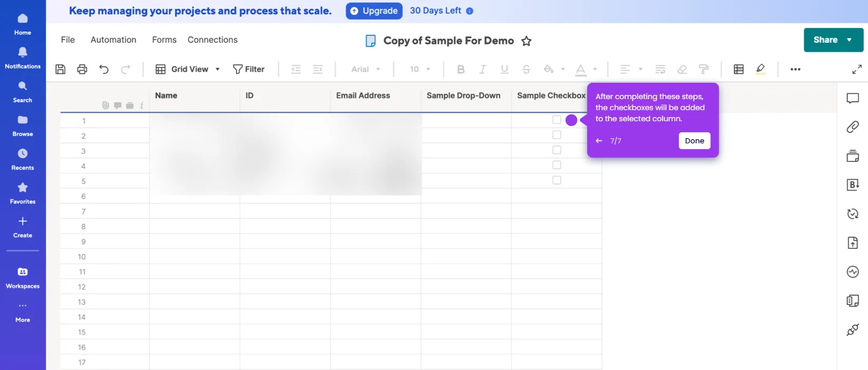This screenshot has width=868, height=370.
Task: Show info about 30 Days Left
Action: point(470,11)
